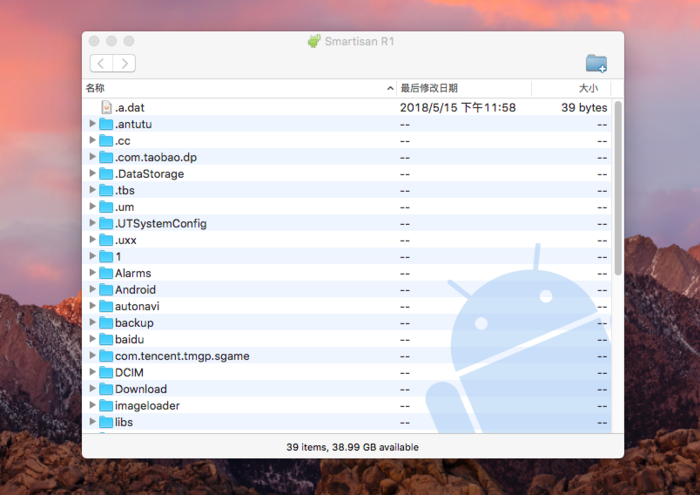700x495 pixels.
Task: Click the .um folder icon
Action: coord(106,206)
